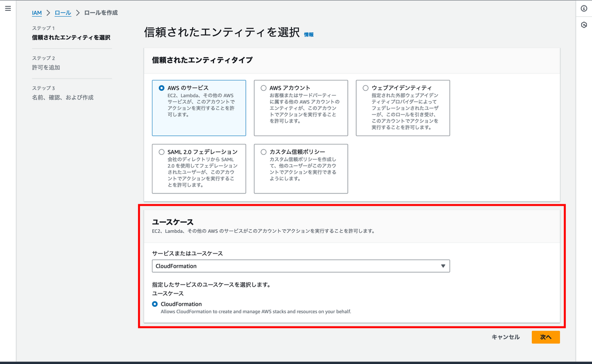
Task: Select the CloudFormation use case radio
Action: tap(155, 304)
